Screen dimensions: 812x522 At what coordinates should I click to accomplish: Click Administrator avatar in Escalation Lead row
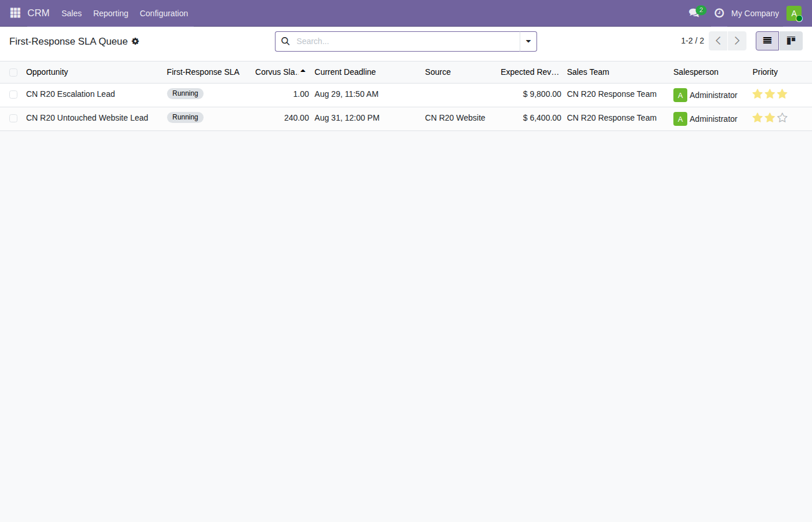point(680,95)
